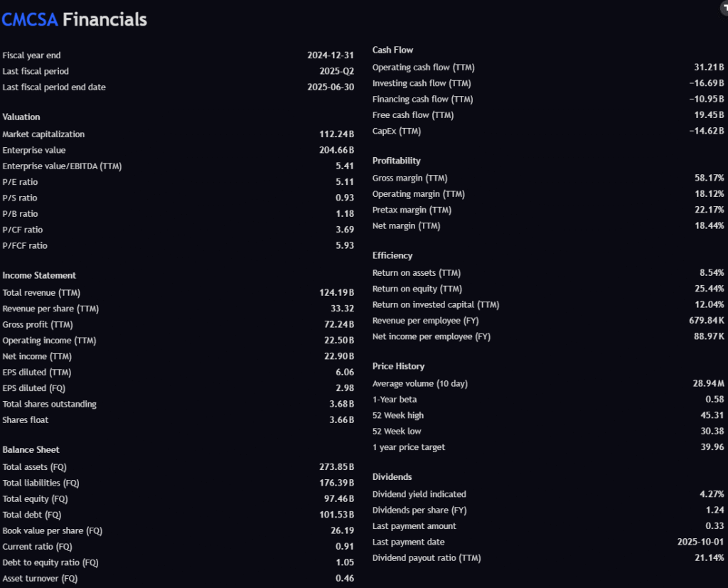The width and height of the screenshot is (728, 588).
Task: Select the Price History section header
Action: tap(398, 366)
